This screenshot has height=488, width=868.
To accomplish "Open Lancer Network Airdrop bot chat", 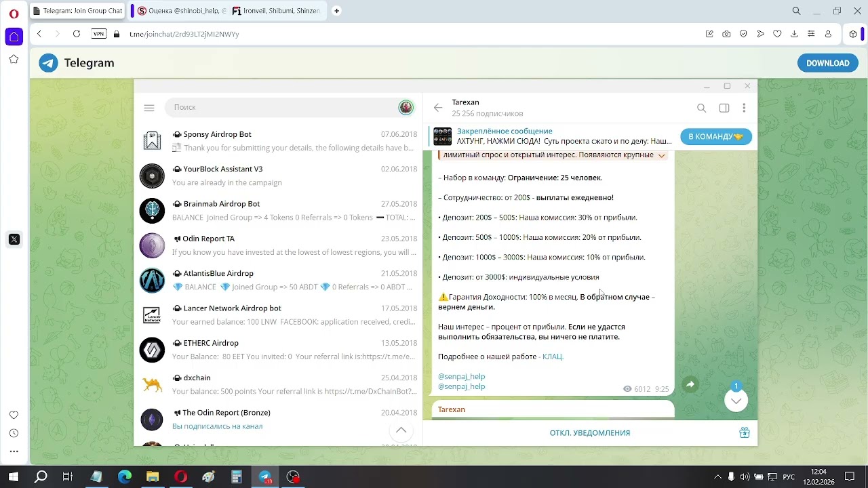I will pyautogui.click(x=278, y=315).
